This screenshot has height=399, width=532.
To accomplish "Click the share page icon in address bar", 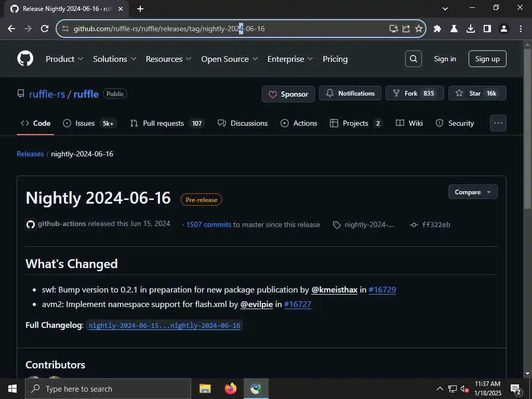I will [x=406, y=29].
